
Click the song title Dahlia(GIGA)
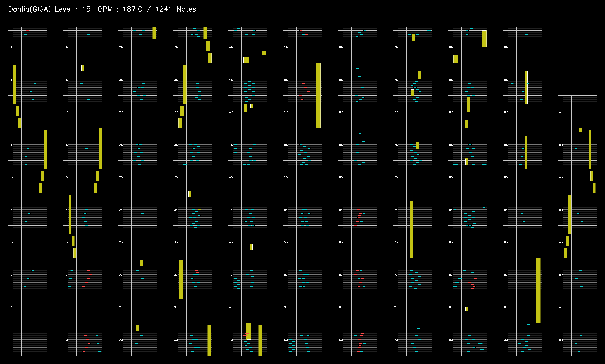coord(29,9)
